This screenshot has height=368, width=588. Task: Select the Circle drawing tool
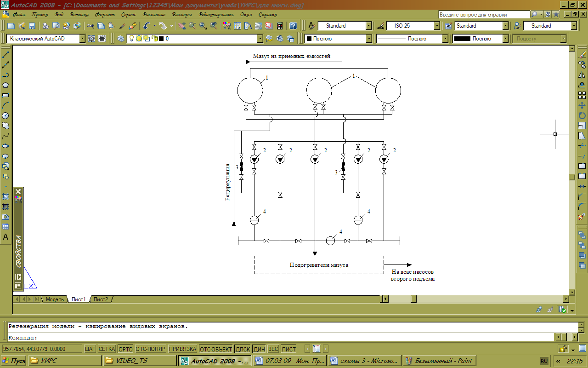pyautogui.click(x=6, y=115)
